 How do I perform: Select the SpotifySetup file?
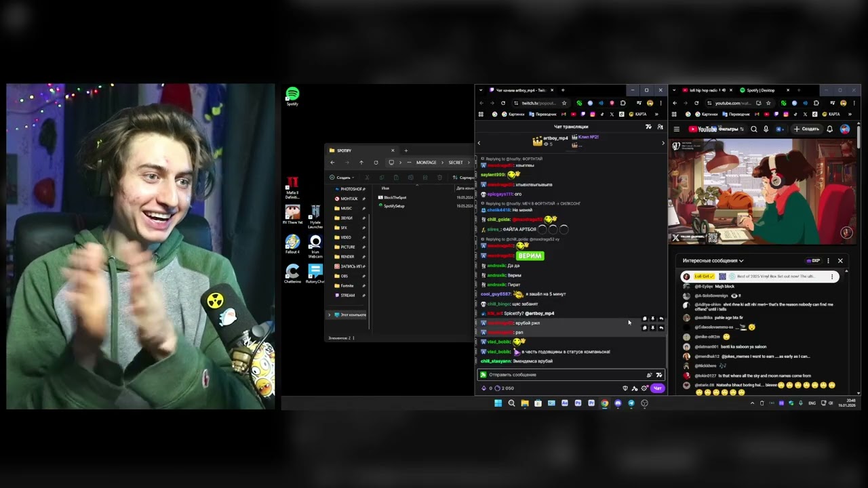(x=393, y=206)
